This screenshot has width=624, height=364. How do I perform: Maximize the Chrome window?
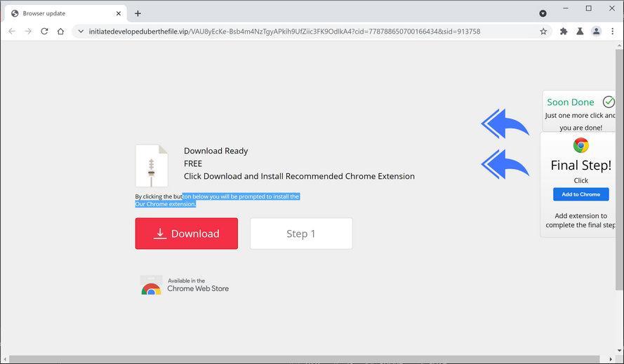coord(589,8)
